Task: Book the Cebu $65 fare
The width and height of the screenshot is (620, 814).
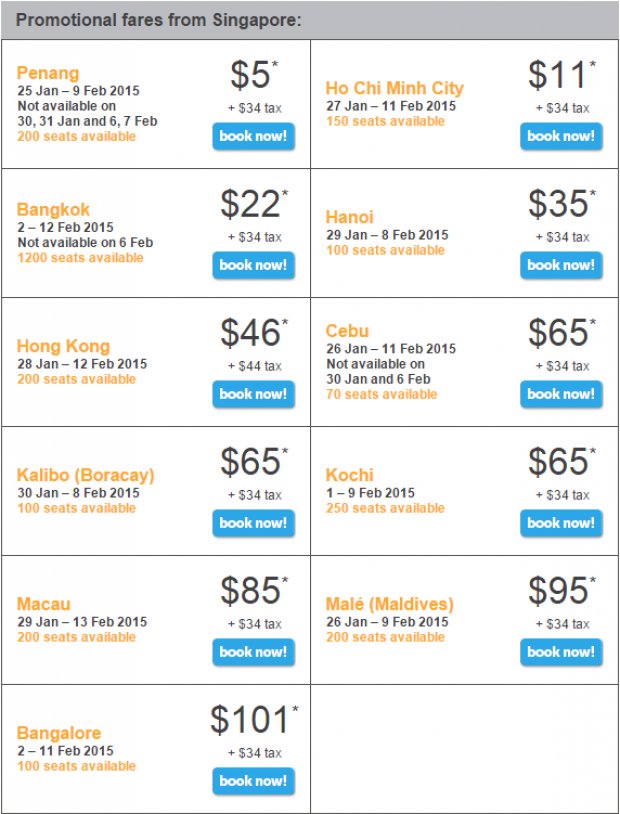Action: click(x=561, y=394)
